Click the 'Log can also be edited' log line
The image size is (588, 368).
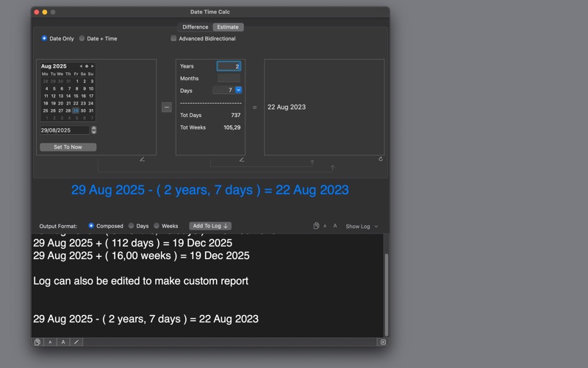click(140, 281)
